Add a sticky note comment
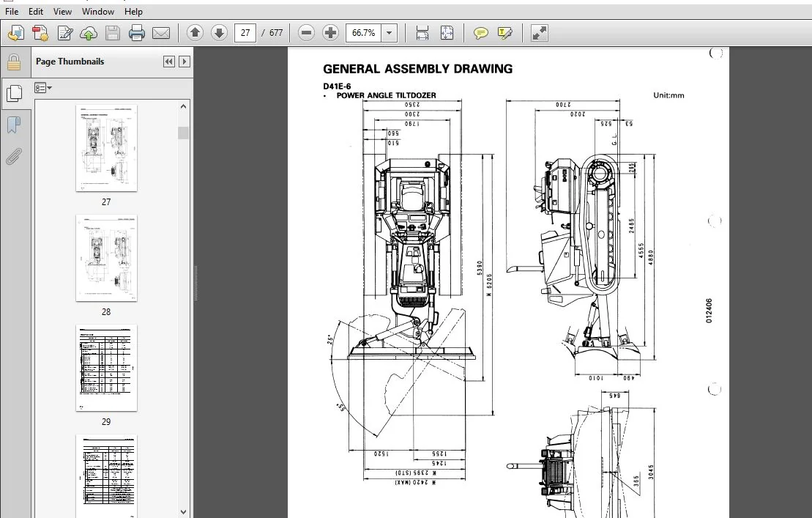This screenshot has height=518, width=812. pyautogui.click(x=480, y=33)
